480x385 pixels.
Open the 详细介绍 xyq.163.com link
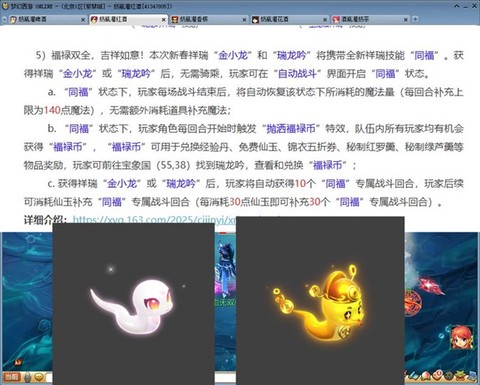pos(154,220)
